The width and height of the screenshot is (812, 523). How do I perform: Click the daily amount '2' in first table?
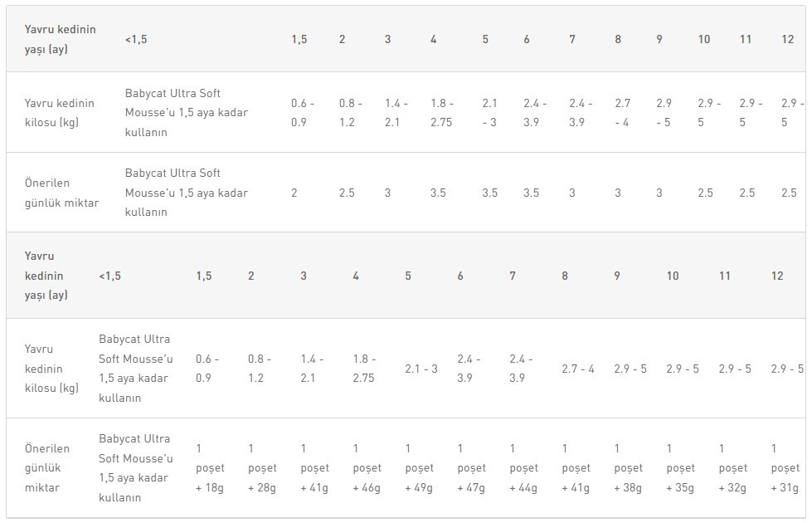294,193
